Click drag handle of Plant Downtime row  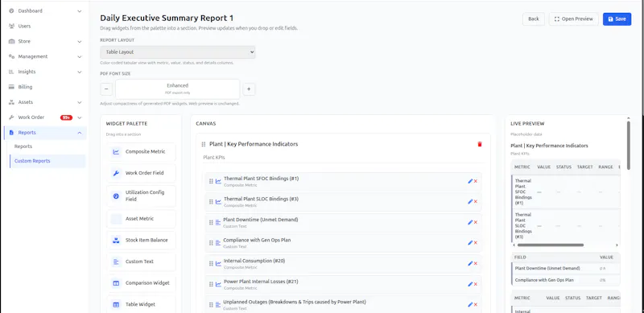pos(211,222)
